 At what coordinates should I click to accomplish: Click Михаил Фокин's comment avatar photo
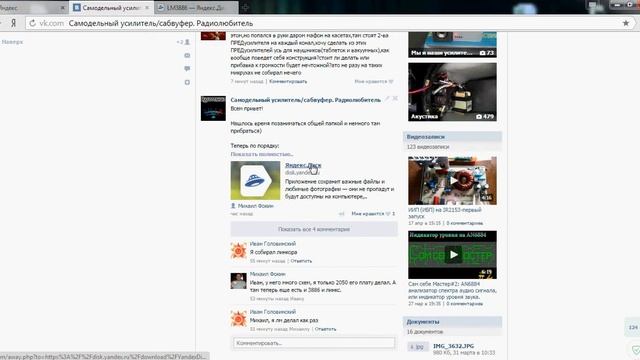(238, 281)
